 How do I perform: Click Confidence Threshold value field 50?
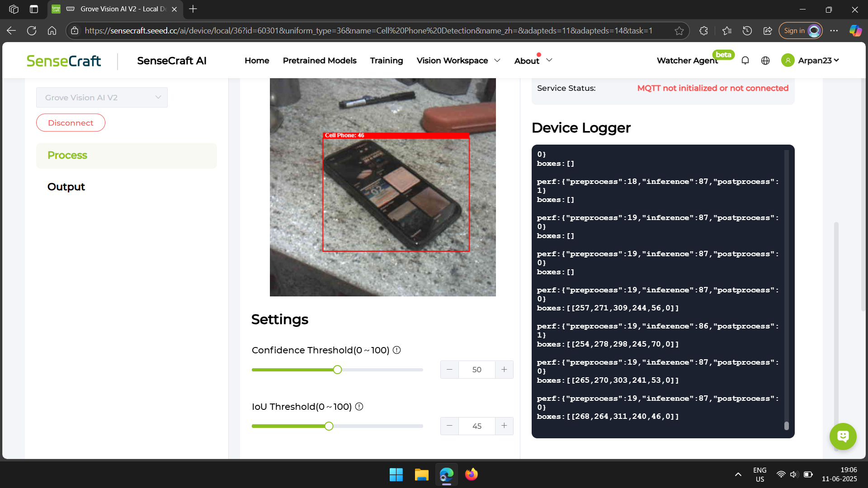(x=476, y=370)
